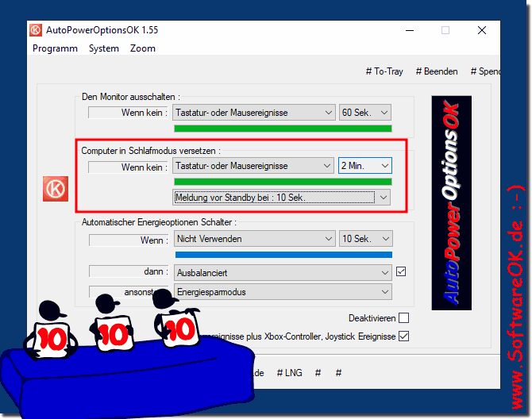Viewport: 532px width, 419px height.
Task: Toggle the checkbox beside Ausbalanciert
Action: [401, 271]
